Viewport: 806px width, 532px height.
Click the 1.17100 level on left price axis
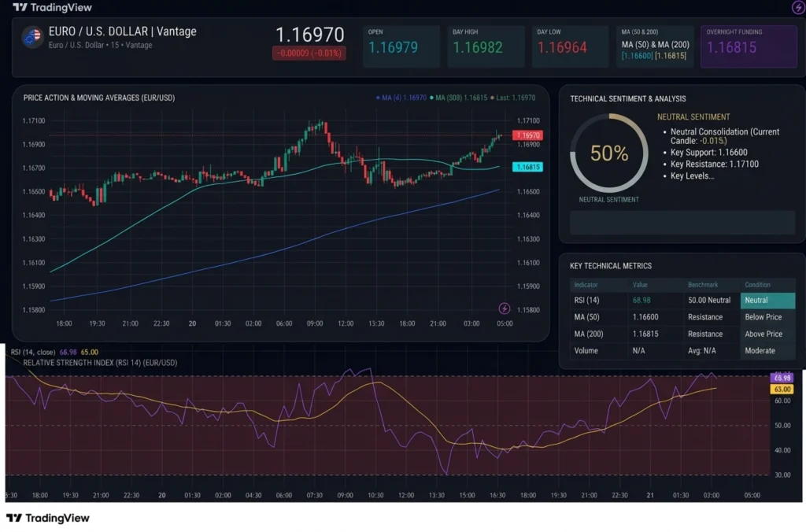pyautogui.click(x=33, y=120)
